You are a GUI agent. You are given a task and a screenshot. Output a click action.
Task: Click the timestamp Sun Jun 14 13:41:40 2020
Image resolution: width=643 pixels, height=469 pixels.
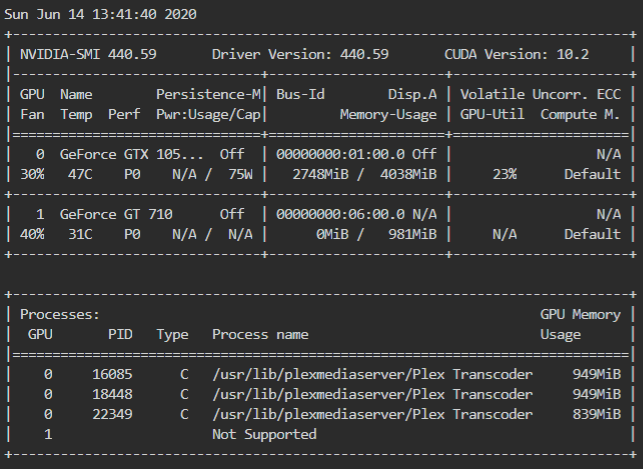point(100,15)
